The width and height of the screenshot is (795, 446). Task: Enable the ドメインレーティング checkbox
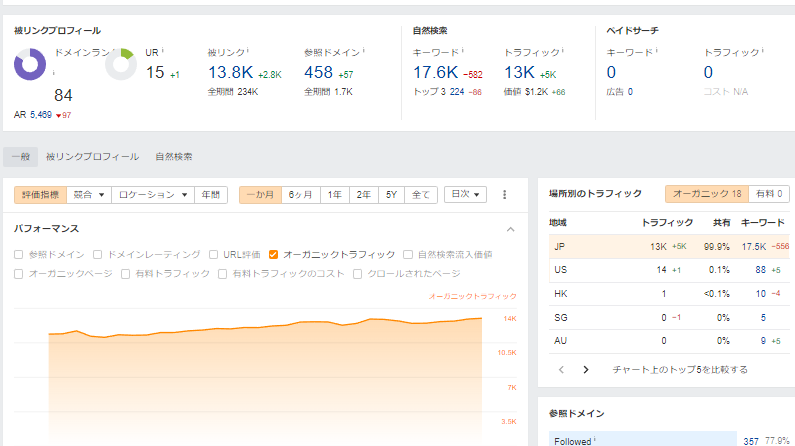pos(98,254)
